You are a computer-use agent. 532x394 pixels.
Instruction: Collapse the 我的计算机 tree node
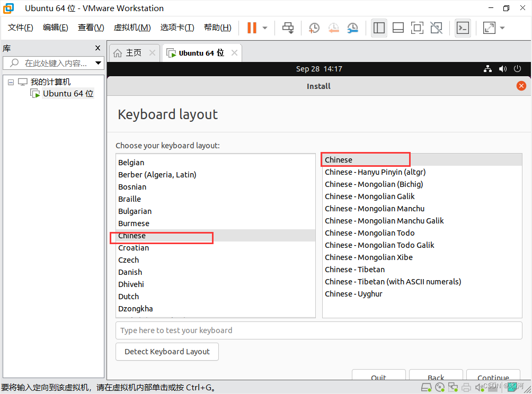(x=11, y=82)
